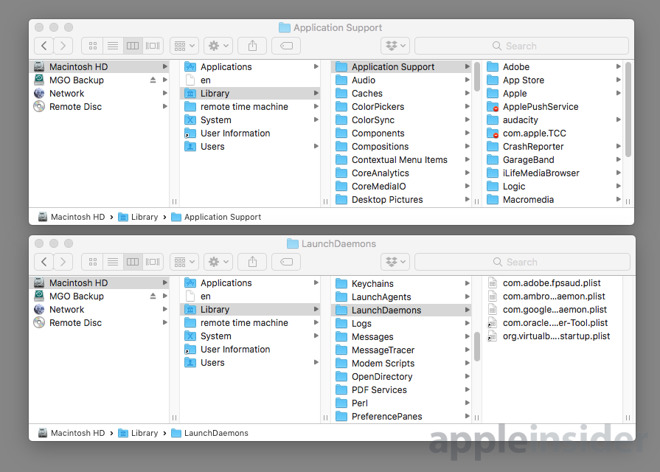
Task: Expand the Adobe folder arrow
Action: (618, 67)
